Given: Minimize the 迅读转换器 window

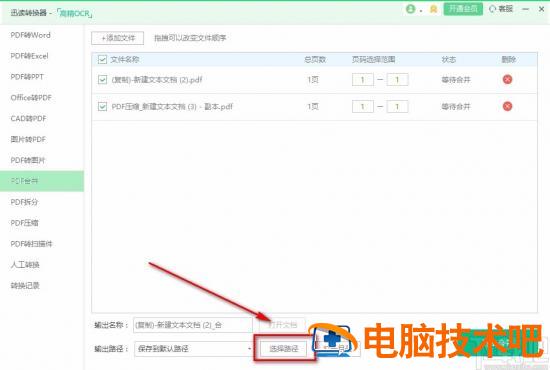Looking at the screenshot, I should 525,9.
